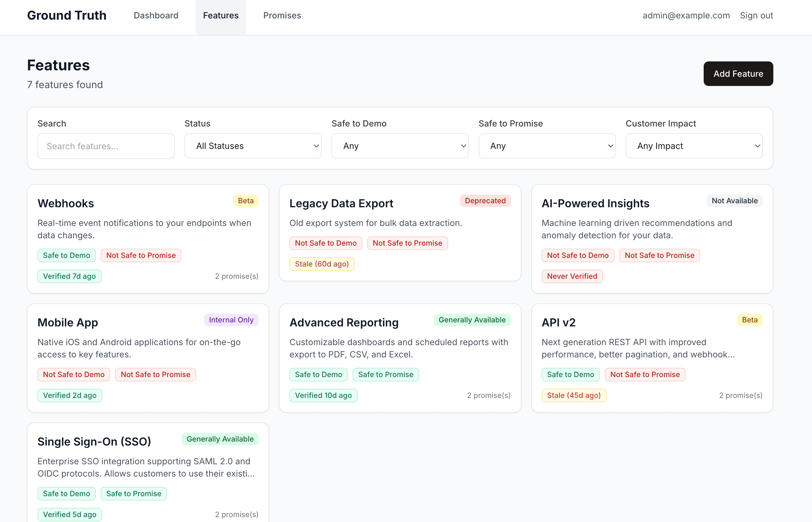
Task: Switch to the Promises tab
Action: tap(282, 15)
